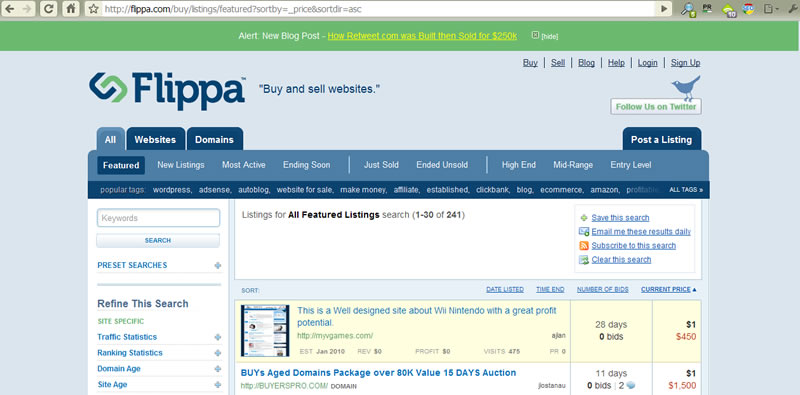
Task: Click the email results icon
Action: click(584, 232)
